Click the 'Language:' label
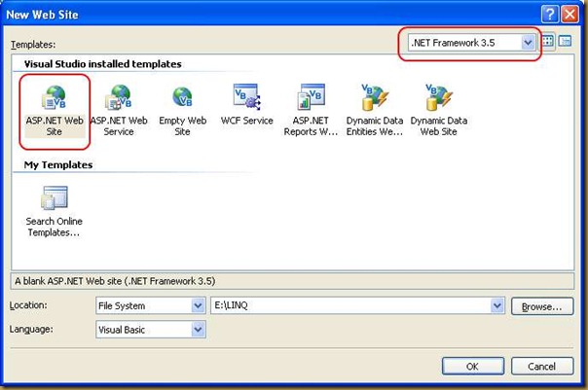Image resolution: width=588 pixels, height=390 pixels. (x=31, y=330)
